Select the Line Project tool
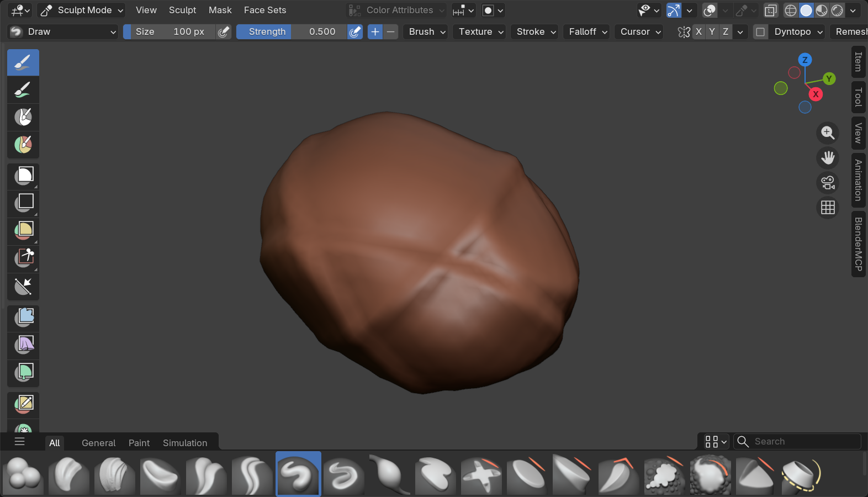 [23, 286]
